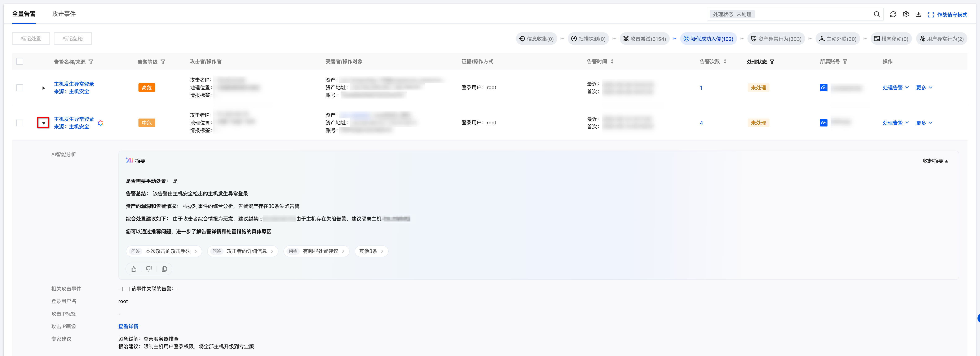This screenshot has width=980, height=356.
Task: Open 处理告警 dropdown in first row
Action: 896,88
